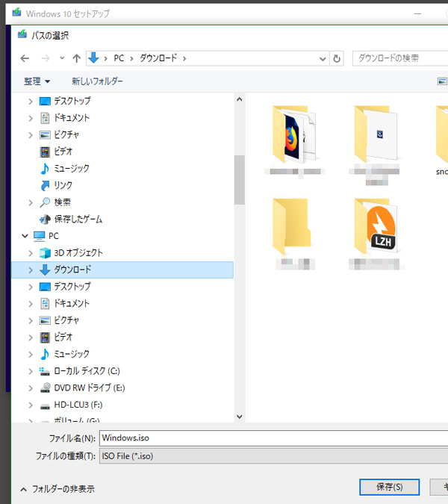This screenshot has height=504, width=448.
Task: Expand the デスクトップ node under PC
Action: click(31, 287)
